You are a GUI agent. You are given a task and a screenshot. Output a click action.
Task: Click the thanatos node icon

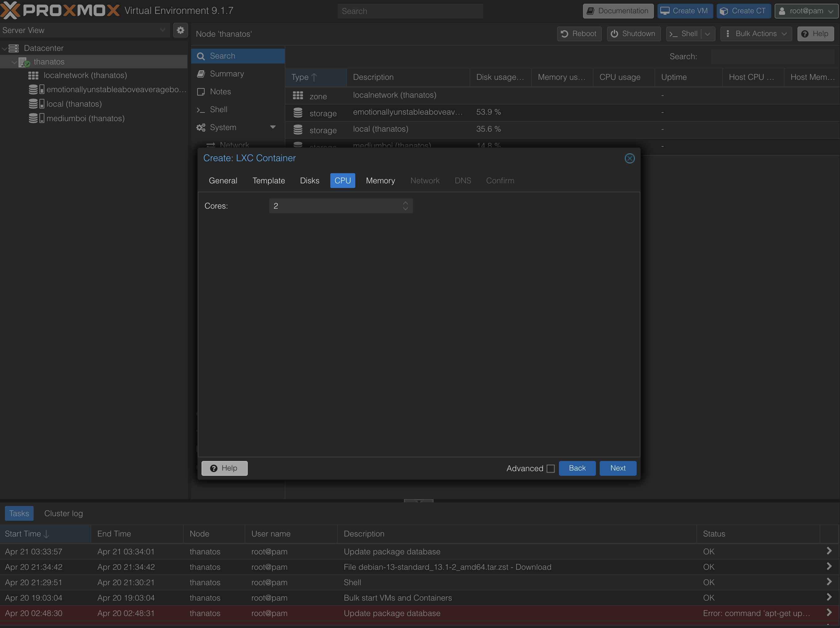click(24, 62)
